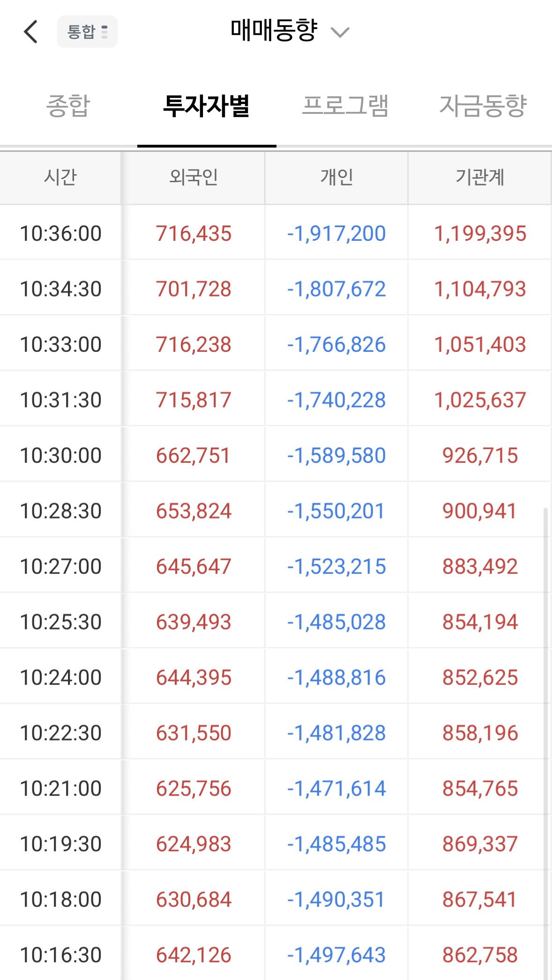This screenshot has height=980, width=552.
Task: Go to the 자금동향 tab
Action: point(483,105)
